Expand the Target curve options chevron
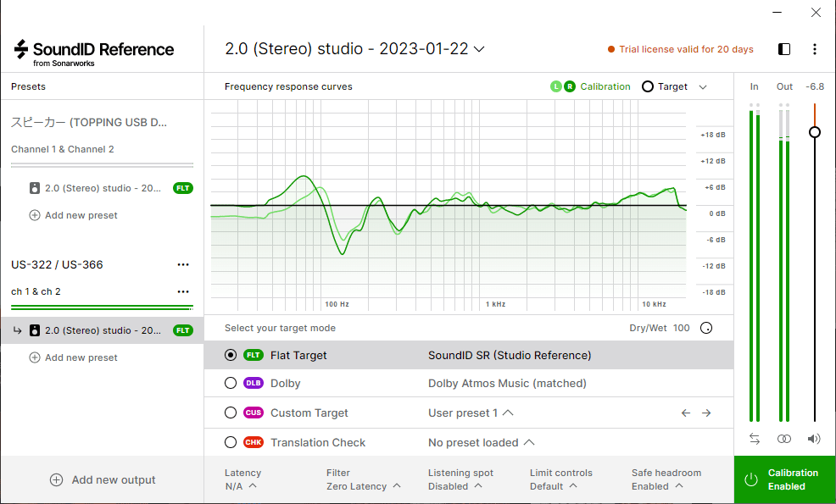 703,86
